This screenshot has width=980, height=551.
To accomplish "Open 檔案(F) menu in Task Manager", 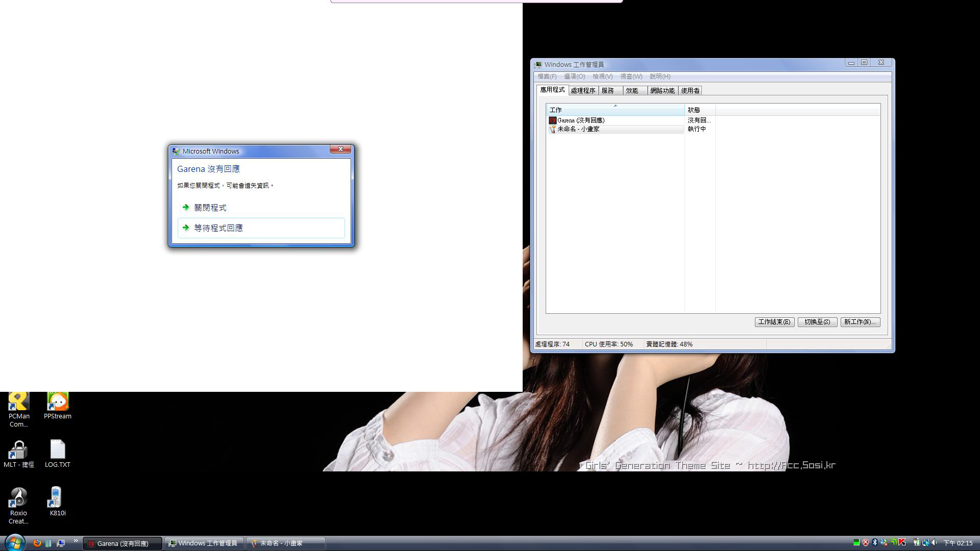I will pos(547,77).
